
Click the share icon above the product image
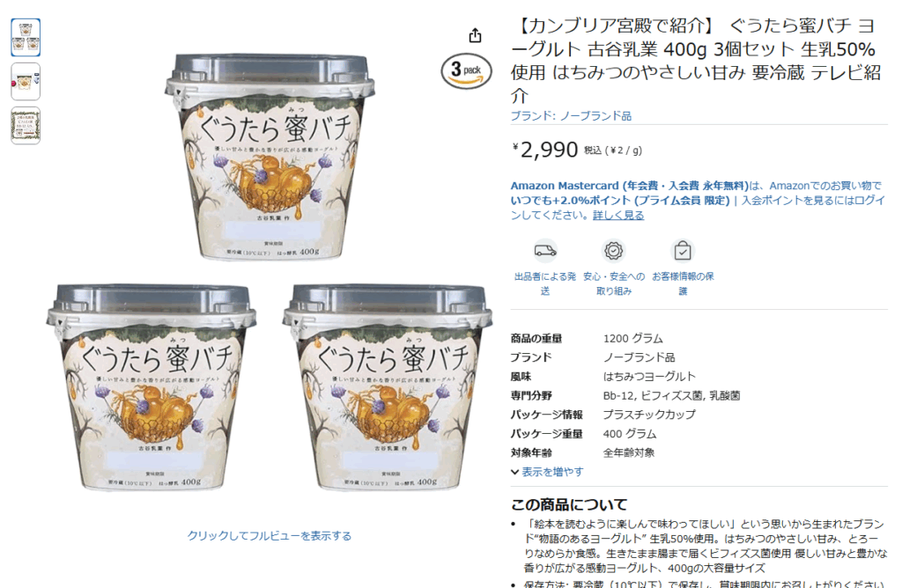point(475,35)
